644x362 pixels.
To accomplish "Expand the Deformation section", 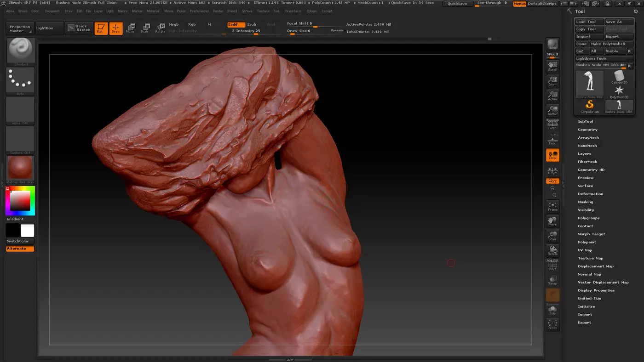I will tap(590, 194).
